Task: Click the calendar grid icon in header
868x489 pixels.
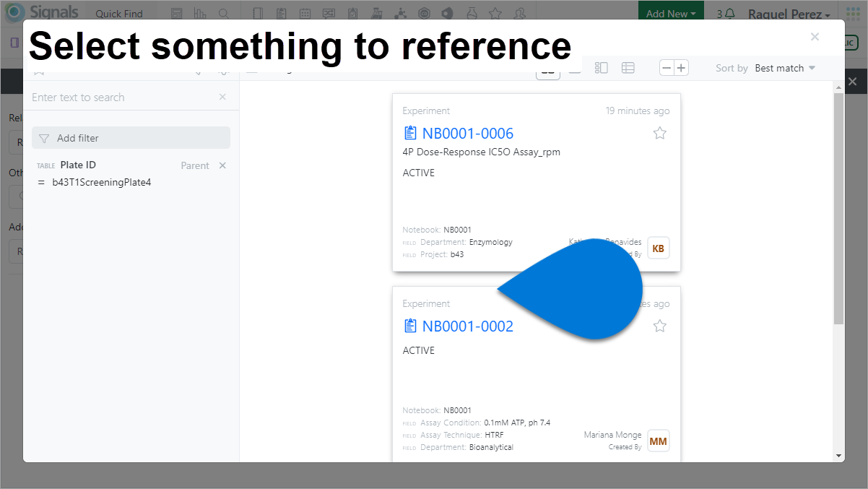Action: (x=305, y=14)
